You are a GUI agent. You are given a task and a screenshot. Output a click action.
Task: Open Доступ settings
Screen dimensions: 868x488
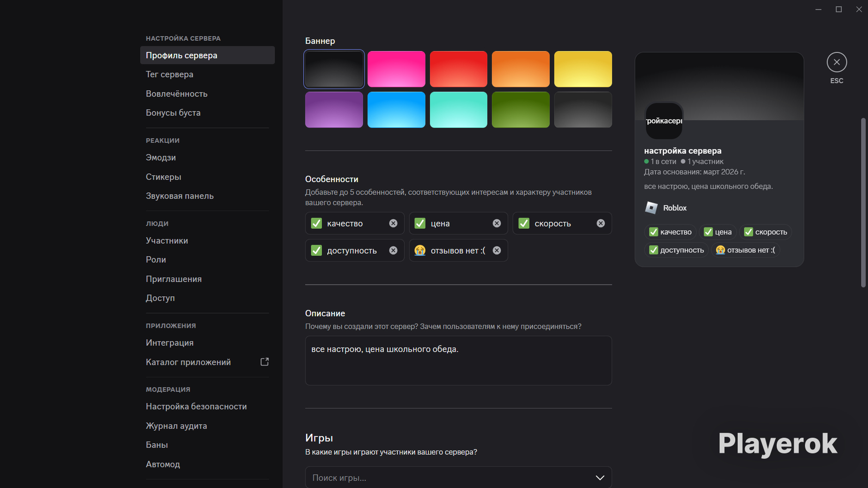(207, 298)
